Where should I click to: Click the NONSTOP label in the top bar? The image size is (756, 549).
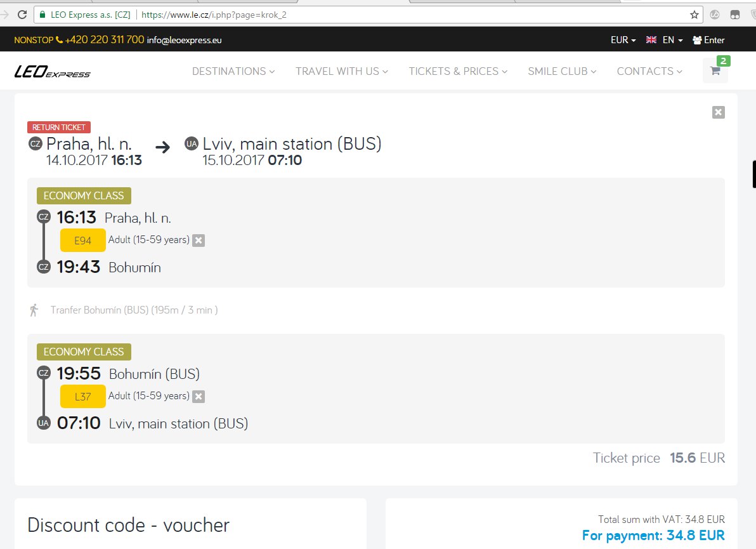click(x=34, y=40)
